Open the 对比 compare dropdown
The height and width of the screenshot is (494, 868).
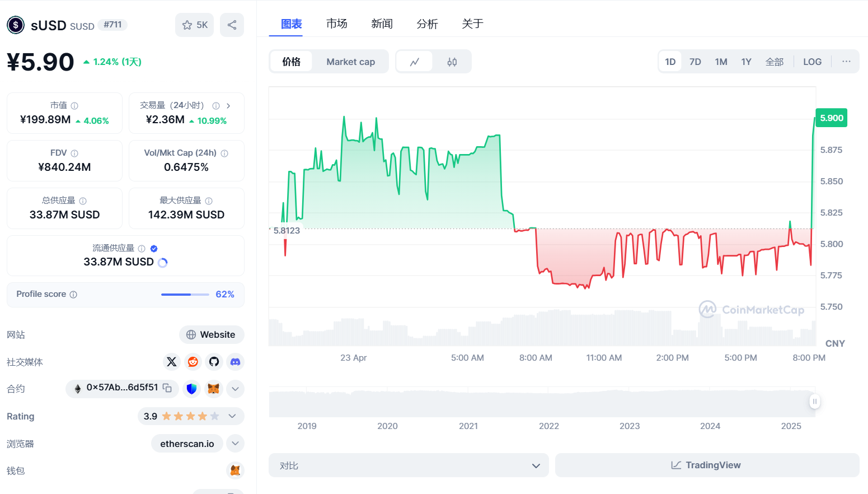pos(409,465)
